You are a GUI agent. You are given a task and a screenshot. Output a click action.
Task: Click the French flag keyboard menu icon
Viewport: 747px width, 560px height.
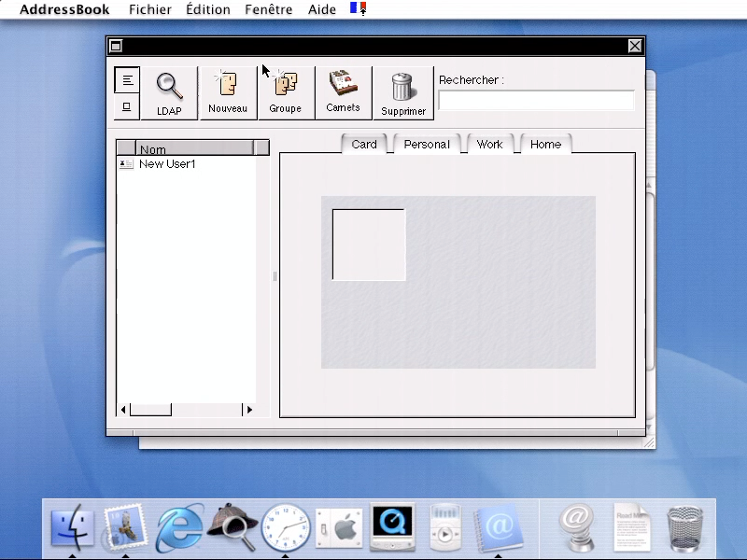coord(359,8)
